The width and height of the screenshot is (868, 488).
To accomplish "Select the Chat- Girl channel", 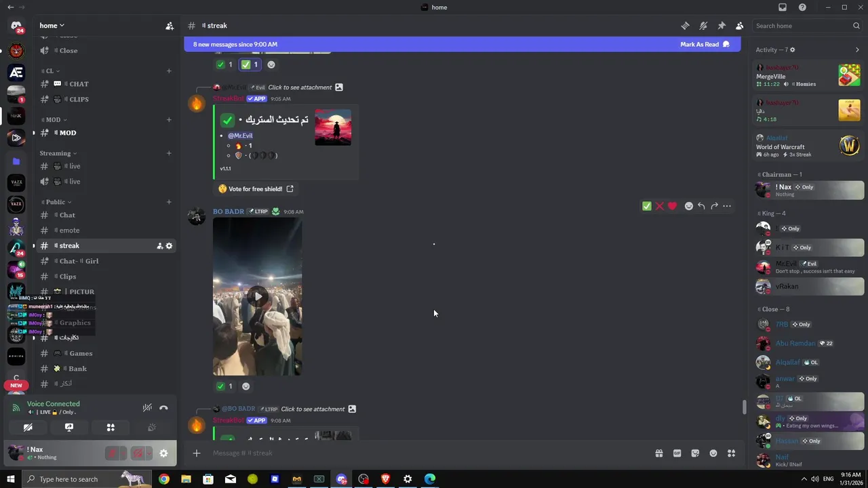I will tap(105, 261).
